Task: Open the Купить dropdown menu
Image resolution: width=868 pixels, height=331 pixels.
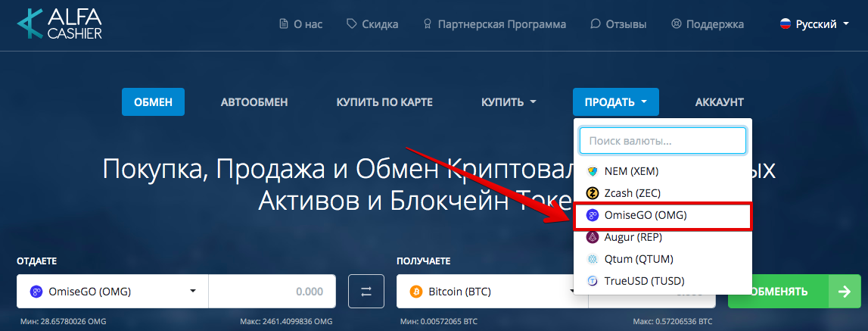Action: pyautogui.click(x=509, y=102)
